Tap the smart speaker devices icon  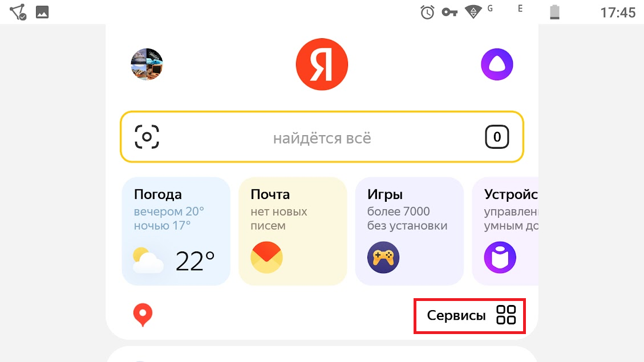click(x=500, y=257)
